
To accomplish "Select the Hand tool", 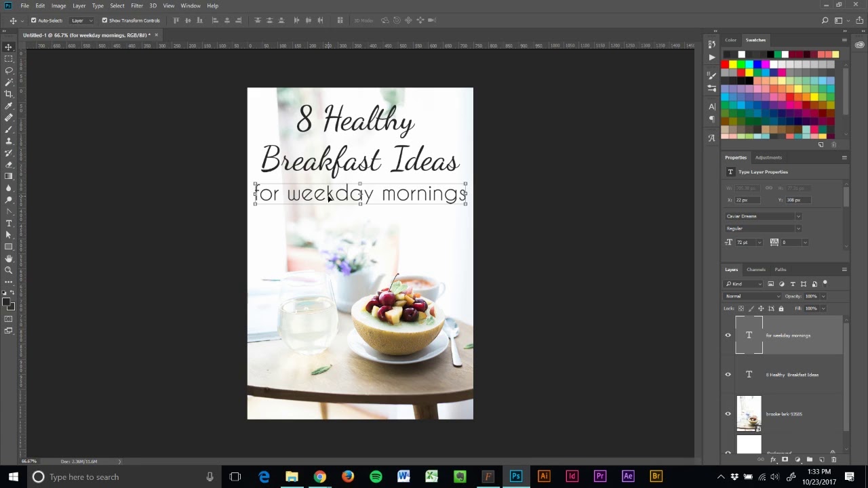I will click(x=9, y=258).
